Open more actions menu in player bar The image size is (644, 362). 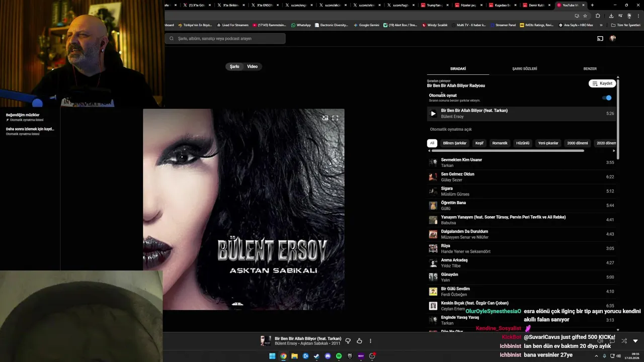[370, 341]
